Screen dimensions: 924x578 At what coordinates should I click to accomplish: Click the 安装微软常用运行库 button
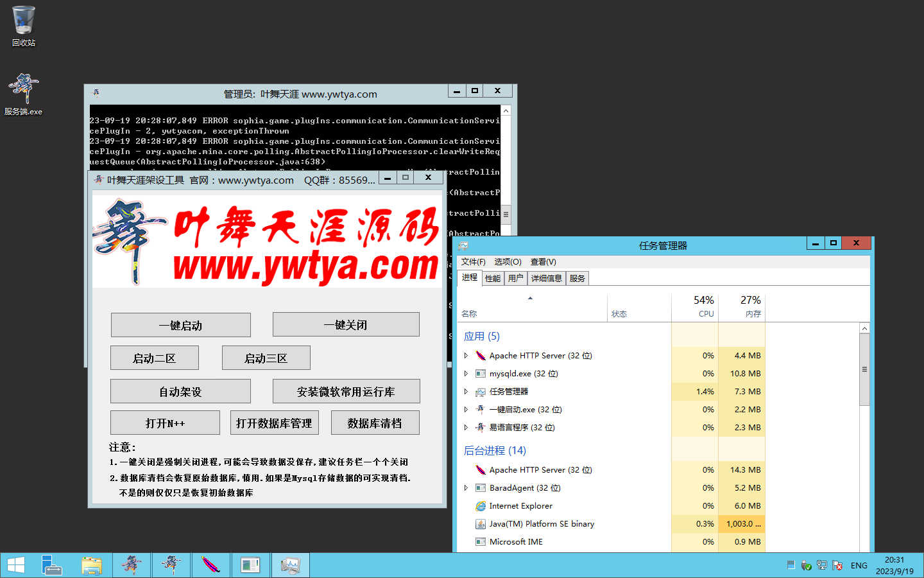pyautogui.click(x=346, y=391)
